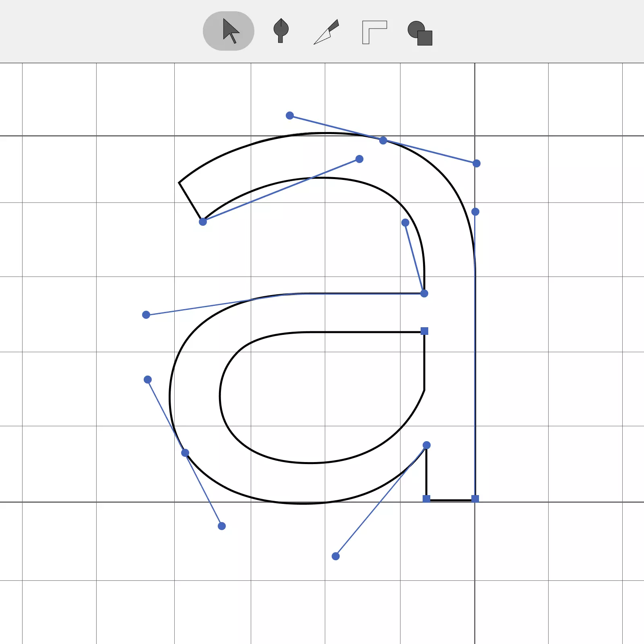
Task: Click the far-left handle of the bowl's top line
Action: tap(146, 315)
